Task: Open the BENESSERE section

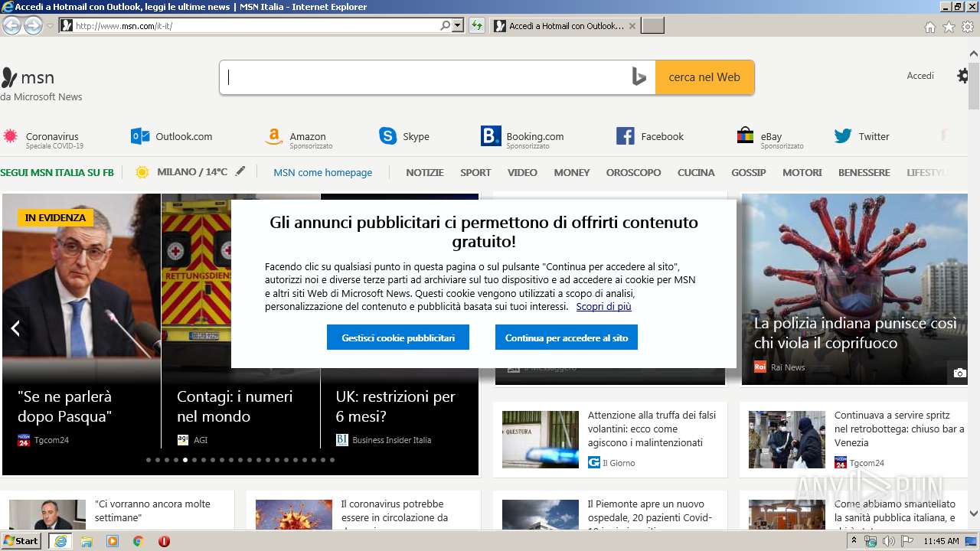Action: 864,172
